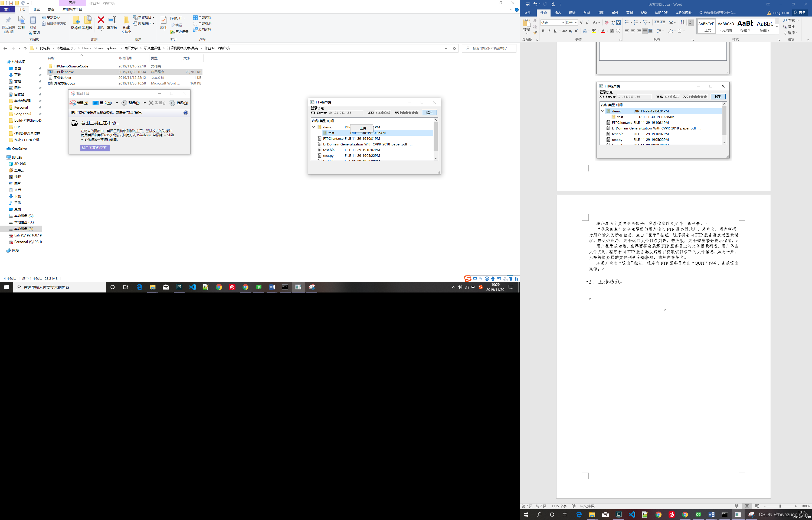Click the 移动到 move-to icon in Explorer
812x520 pixels.
(x=76, y=23)
